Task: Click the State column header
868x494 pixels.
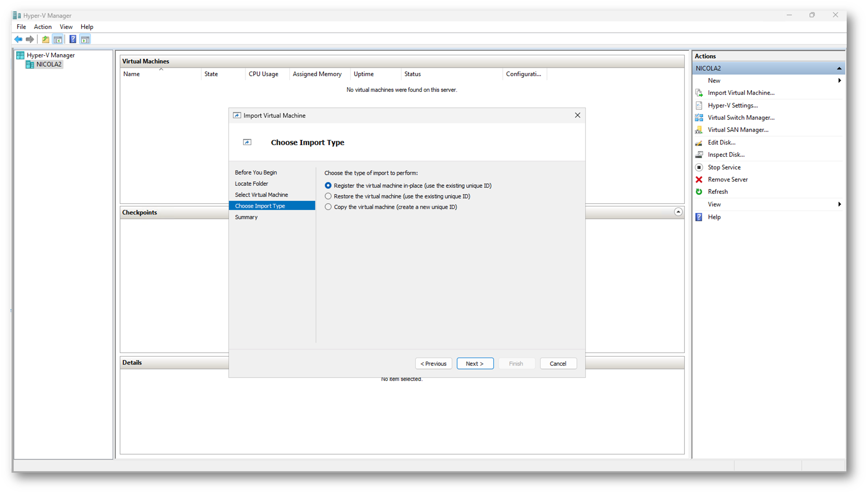Action: tap(223, 74)
